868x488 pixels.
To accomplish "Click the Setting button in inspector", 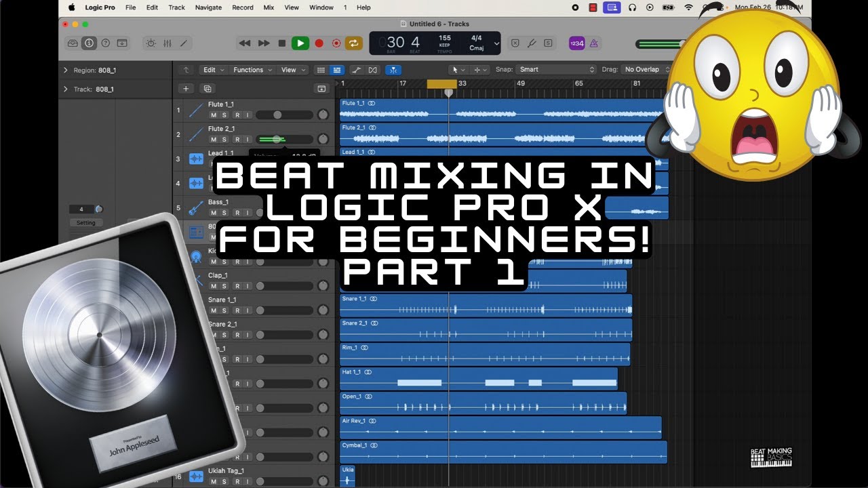I will pos(85,223).
